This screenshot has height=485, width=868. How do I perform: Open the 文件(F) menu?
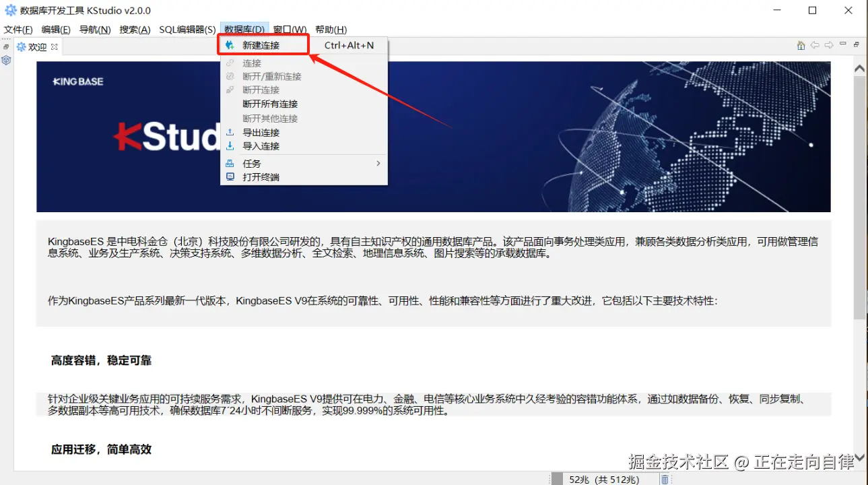[x=18, y=30]
